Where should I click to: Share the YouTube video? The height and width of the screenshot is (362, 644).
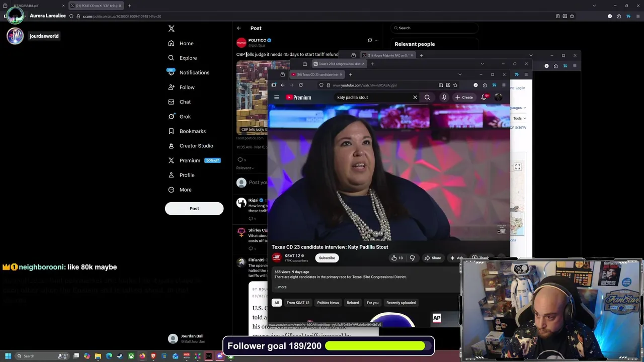coord(433,258)
